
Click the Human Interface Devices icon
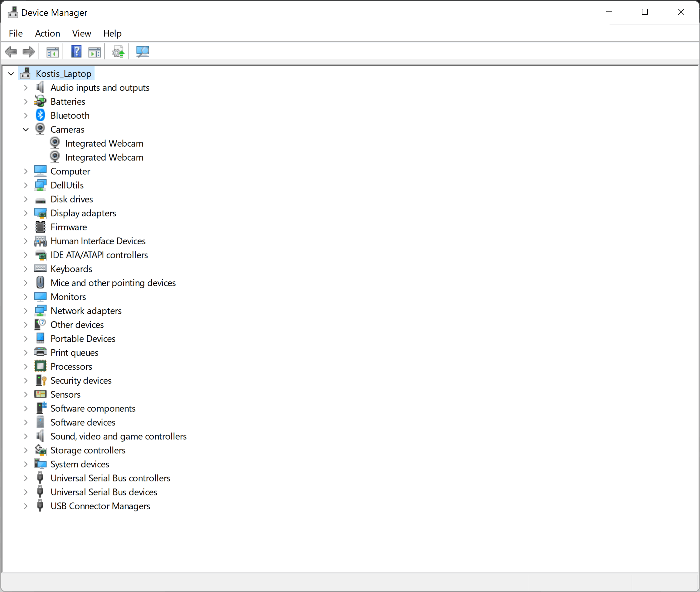[40, 241]
